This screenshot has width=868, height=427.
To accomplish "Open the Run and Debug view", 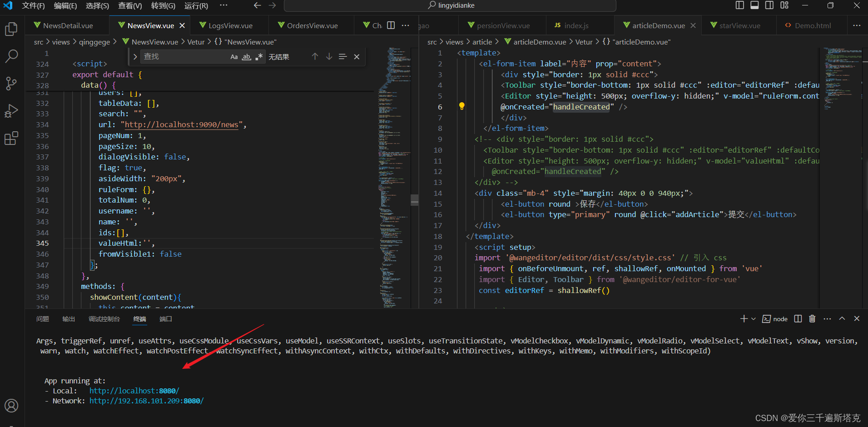I will click(x=11, y=111).
